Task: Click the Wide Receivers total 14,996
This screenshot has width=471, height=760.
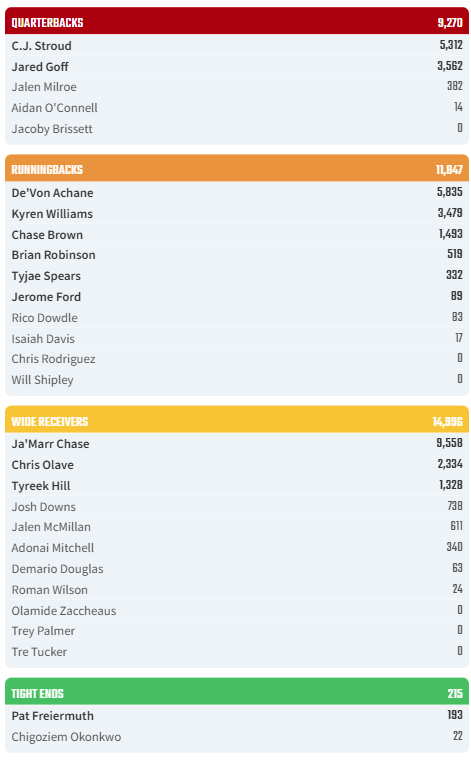Action: point(447,422)
